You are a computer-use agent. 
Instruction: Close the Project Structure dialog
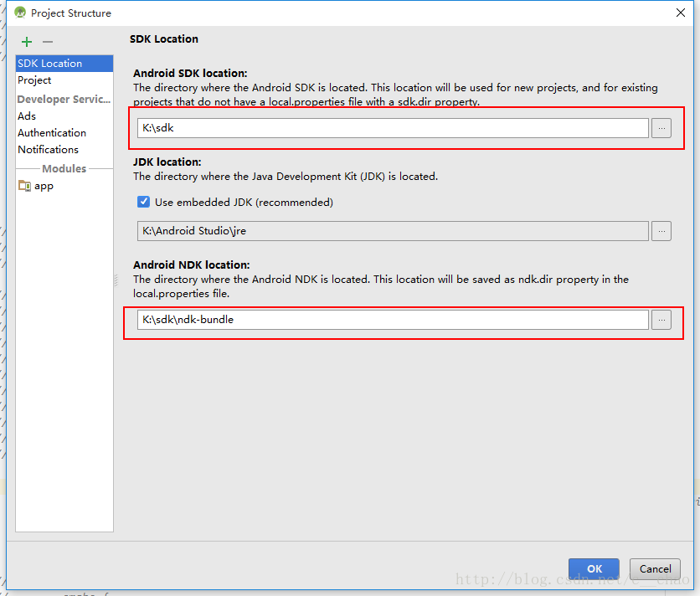(681, 13)
